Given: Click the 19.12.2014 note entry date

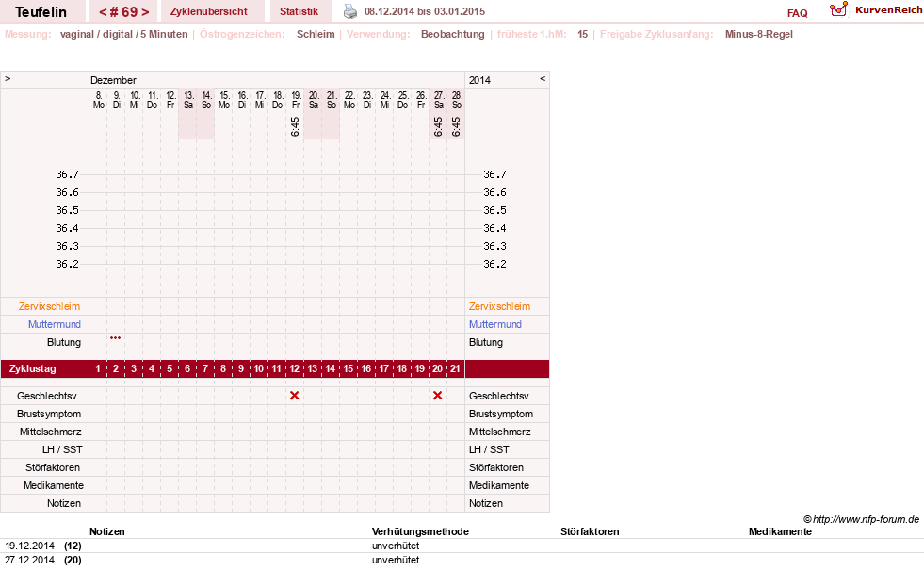Looking at the screenshot, I should coord(29,546).
